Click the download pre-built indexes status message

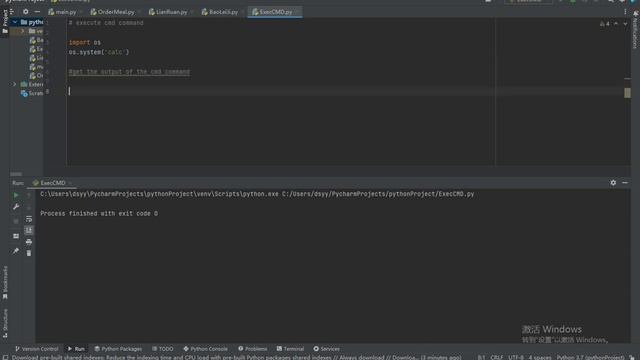point(236,357)
